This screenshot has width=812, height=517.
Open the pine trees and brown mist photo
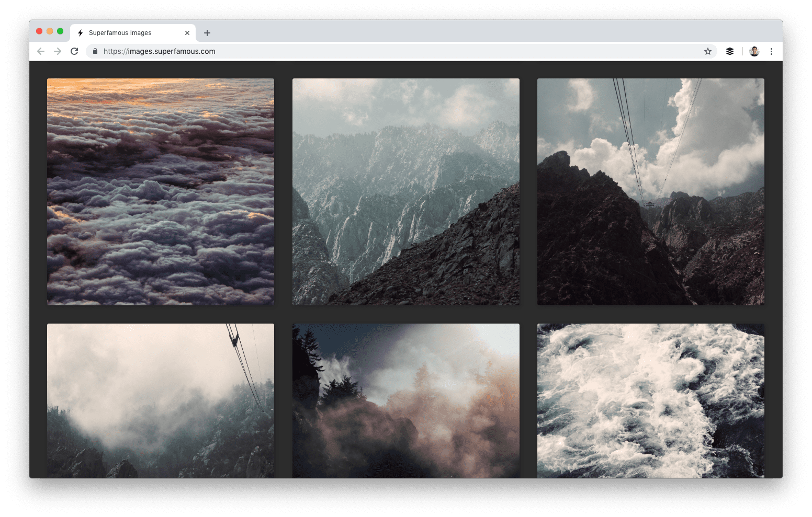click(405, 400)
